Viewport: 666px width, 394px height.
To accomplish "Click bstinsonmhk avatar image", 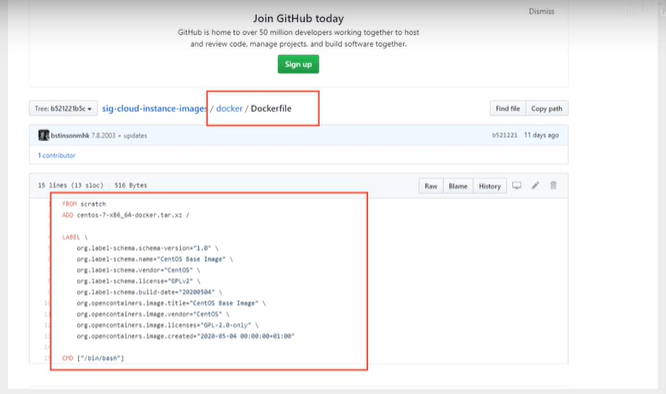I will pos(43,135).
